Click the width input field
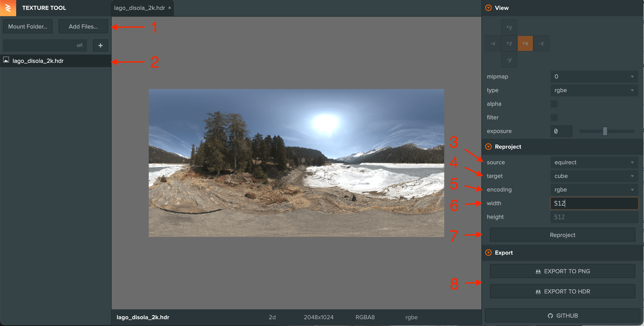 click(x=594, y=203)
